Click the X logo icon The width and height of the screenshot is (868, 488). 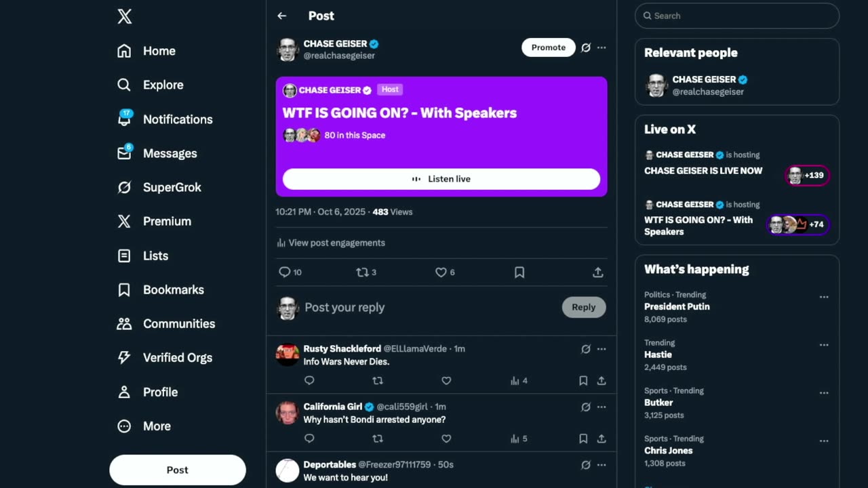click(125, 17)
